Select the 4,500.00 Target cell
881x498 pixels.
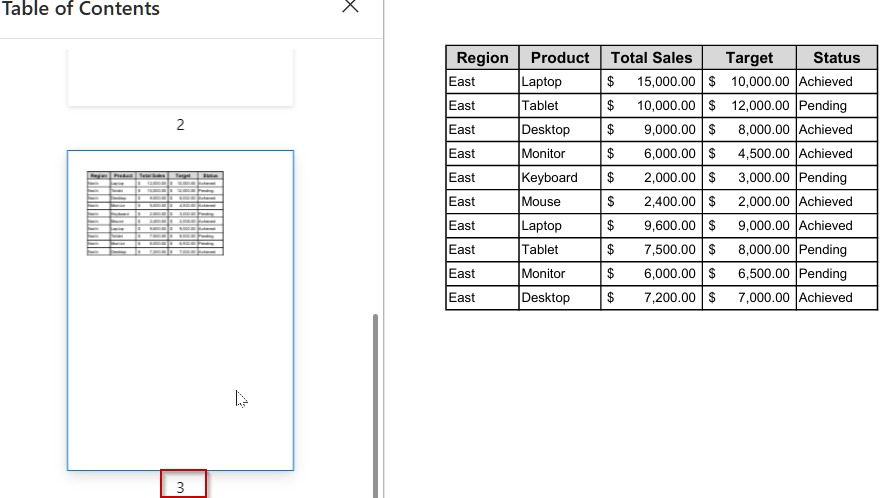[749, 153]
